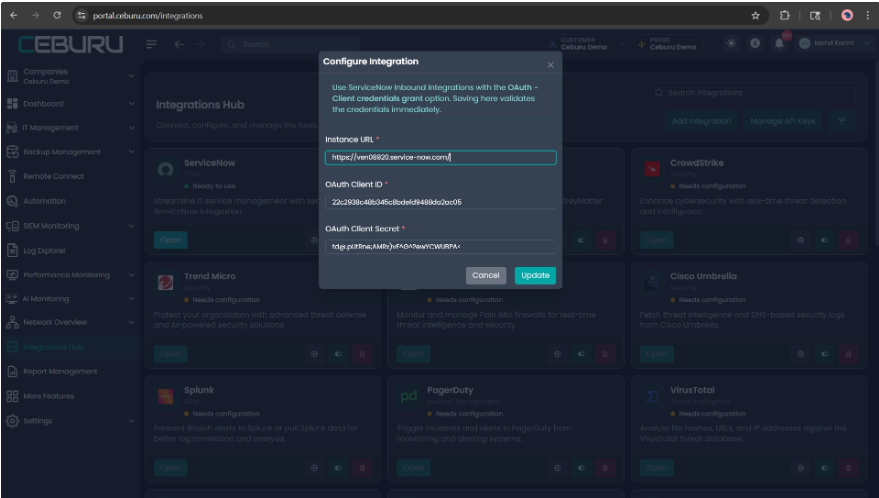Open Log Explorer from the sidebar
Screen dimensions: 879x498
(71, 251)
